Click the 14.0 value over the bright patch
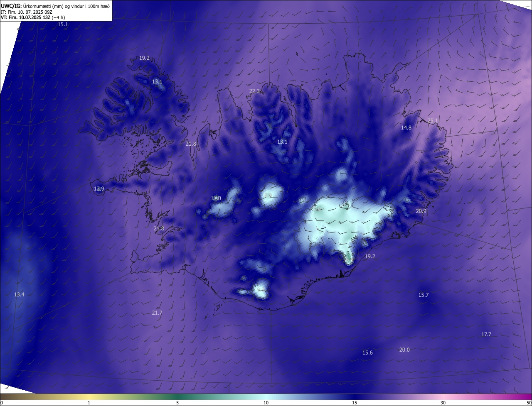This screenshot has width=532, height=406. [x=216, y=198]
